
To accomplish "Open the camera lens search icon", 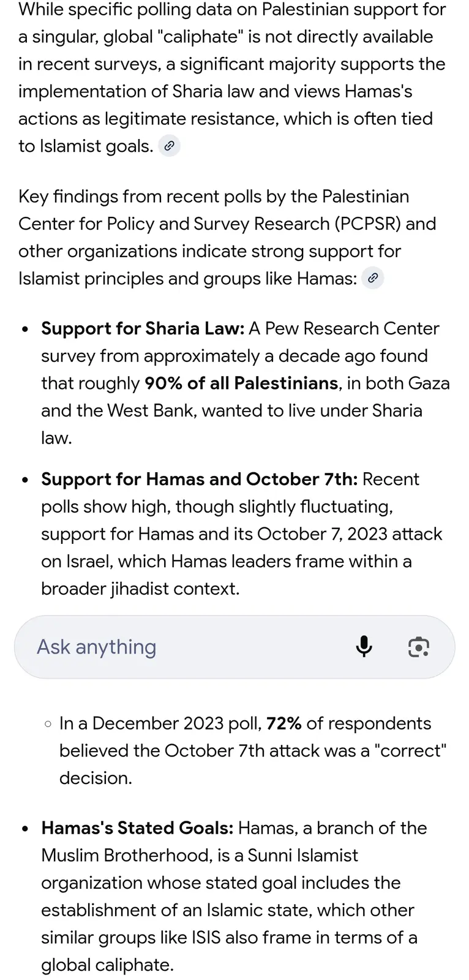I will [x=418, y=647].
